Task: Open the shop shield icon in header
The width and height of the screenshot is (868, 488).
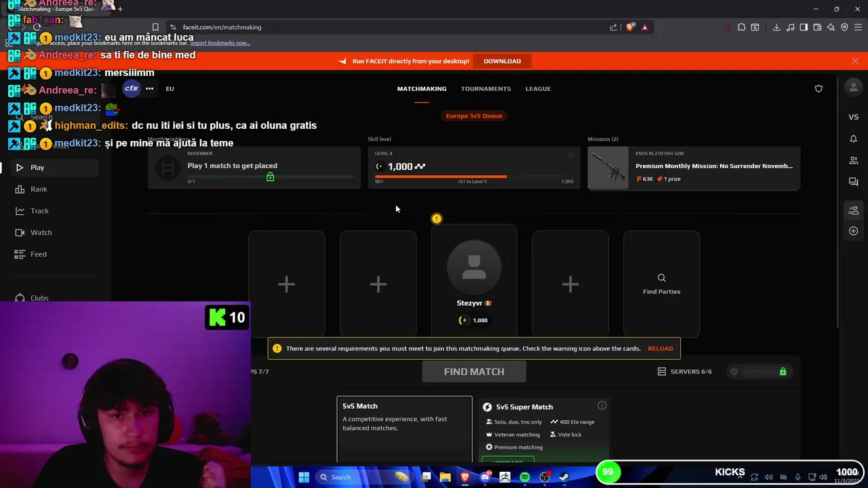Action: pyautogui.click(x=818, y=89)
